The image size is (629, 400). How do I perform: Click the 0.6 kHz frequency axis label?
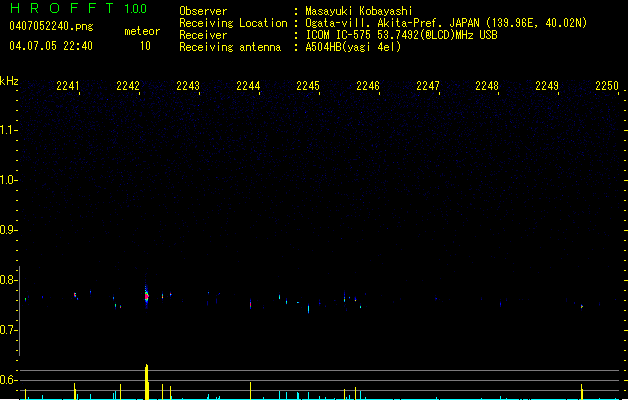click(x=8, y=380)
